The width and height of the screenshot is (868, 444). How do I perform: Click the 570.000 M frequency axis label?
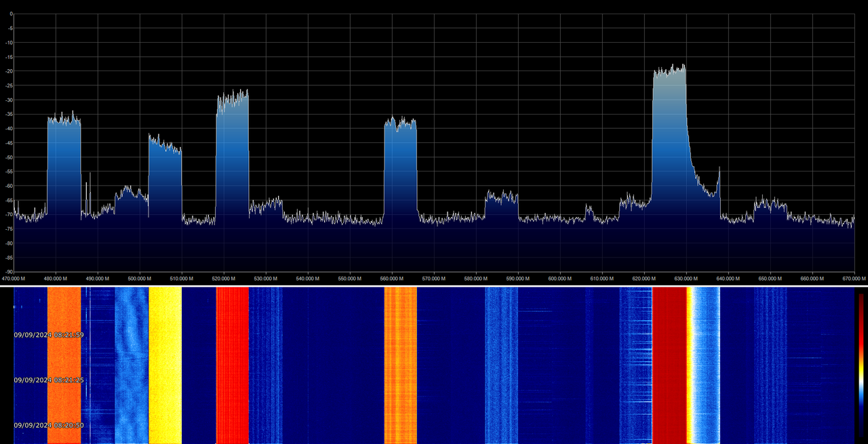pyautogui.click(x=434, y=279)
